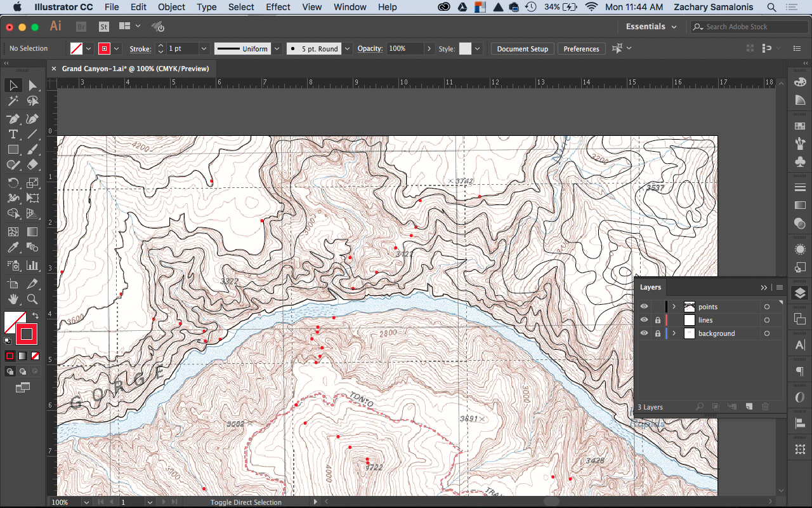812x508 pixels.
Task: Select the Line Segment tool
Action: 32,134
